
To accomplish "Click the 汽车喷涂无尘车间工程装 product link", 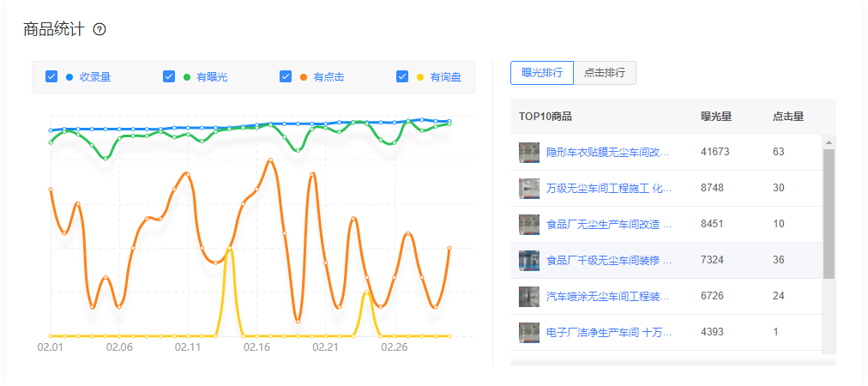I will point(608,297).
